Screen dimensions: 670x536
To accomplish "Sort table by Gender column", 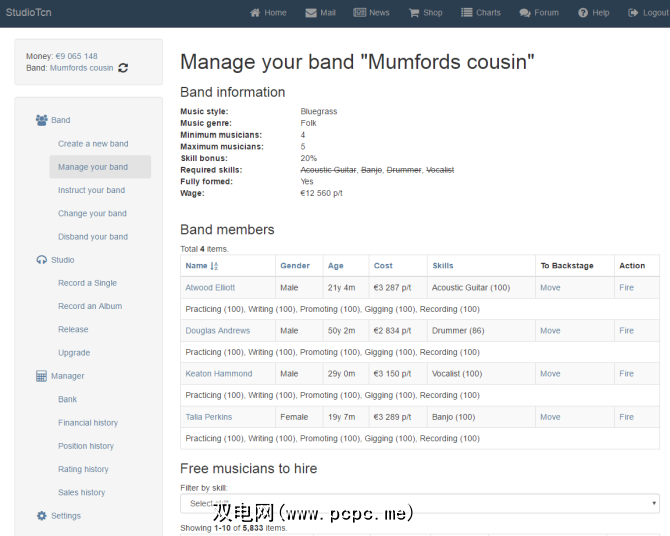I will point(295,266).
